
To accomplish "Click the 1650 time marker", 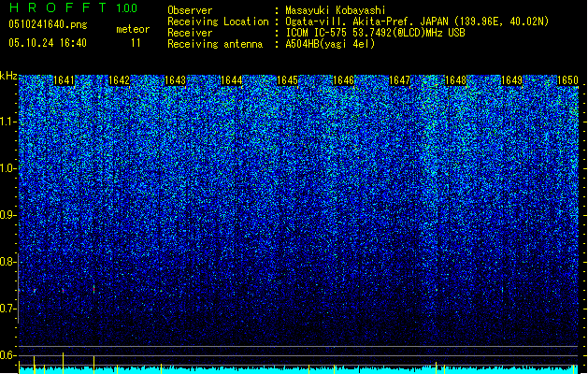I will [567, 80].
